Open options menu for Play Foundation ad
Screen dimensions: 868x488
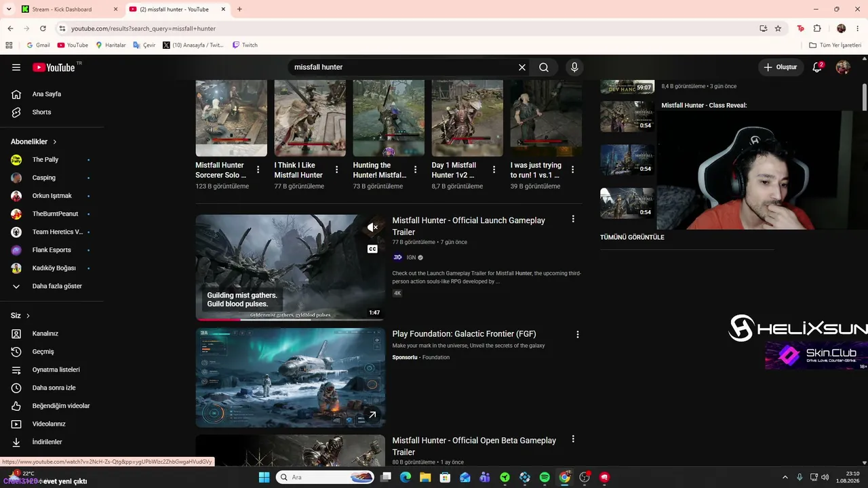coord(578,334)
